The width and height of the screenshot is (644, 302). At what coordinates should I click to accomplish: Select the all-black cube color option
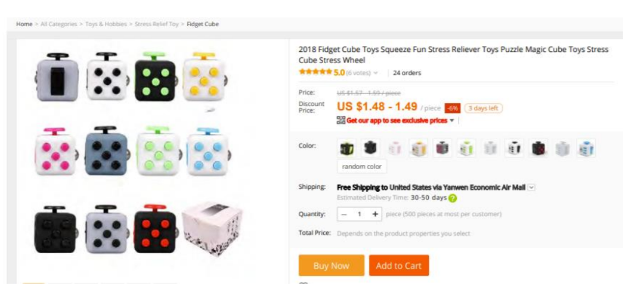click(x=370, y=148)
